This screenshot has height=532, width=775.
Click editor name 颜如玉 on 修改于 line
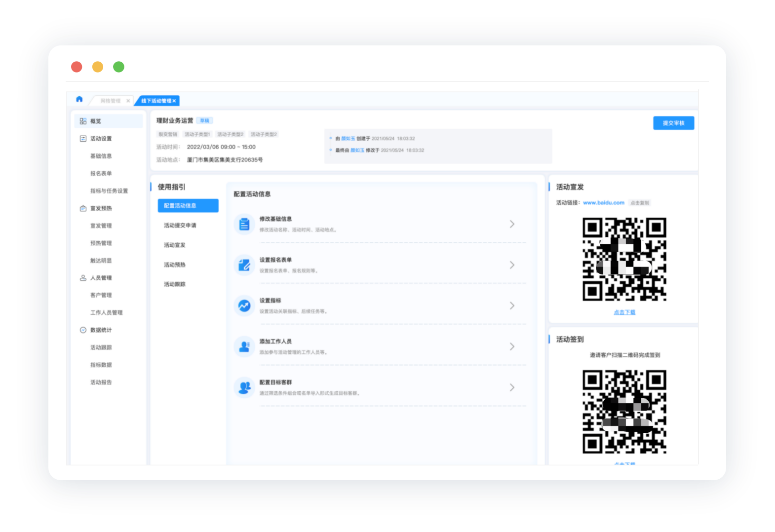click(357, 150)
